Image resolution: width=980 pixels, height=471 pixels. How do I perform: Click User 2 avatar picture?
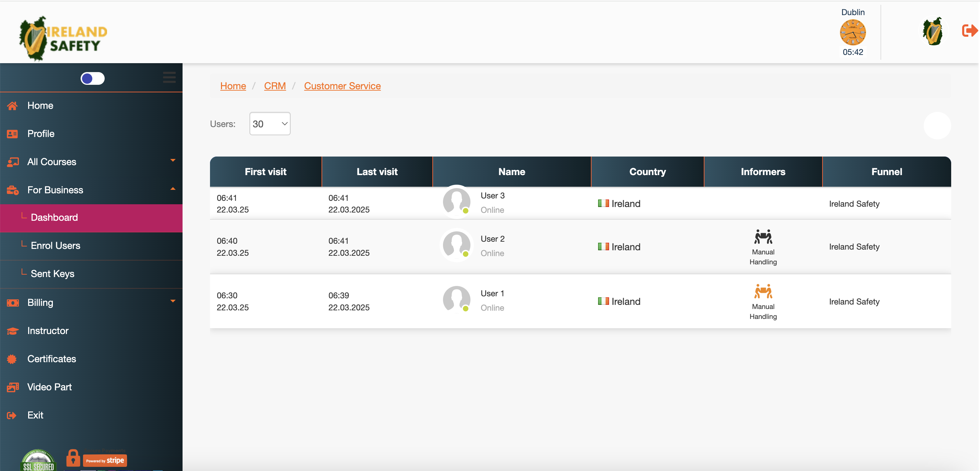tap(456, 244)
